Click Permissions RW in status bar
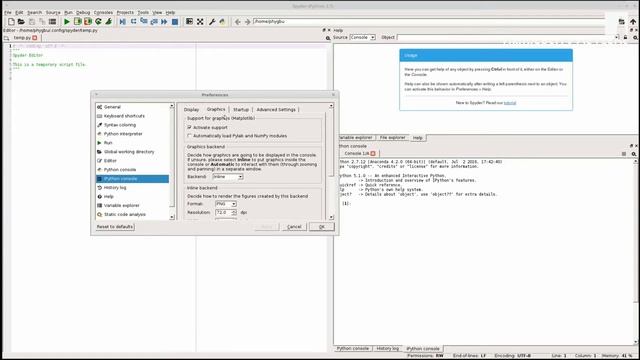This screenshot has height=360, width=640. (425, 356)
